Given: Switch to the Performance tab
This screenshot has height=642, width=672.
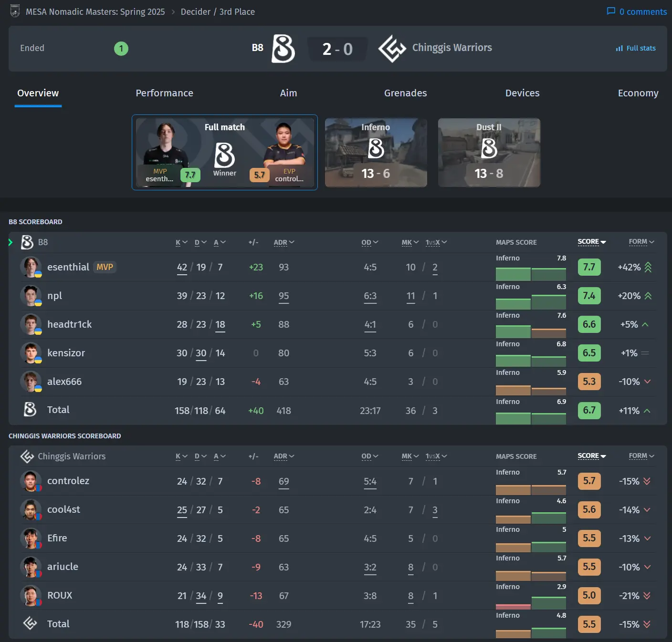Looking at the screenshot, I should click(164, 93).
